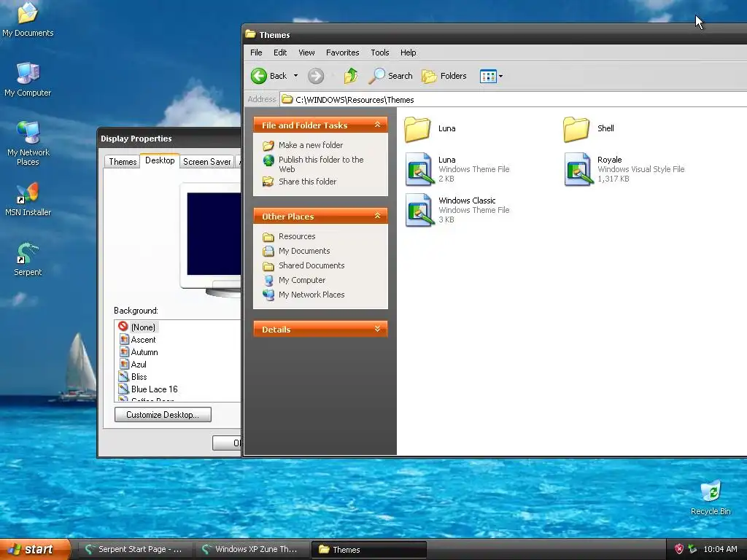
Task: Switch to Screen Saver tab
Action: (206, 161)
